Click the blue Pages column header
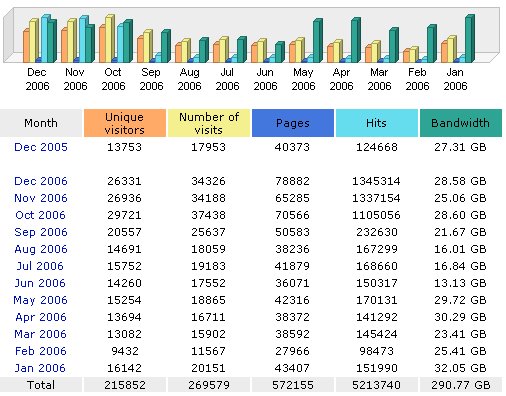Viewport: 506px width, 396px height. pyautogui.click(x=293, y=123)
